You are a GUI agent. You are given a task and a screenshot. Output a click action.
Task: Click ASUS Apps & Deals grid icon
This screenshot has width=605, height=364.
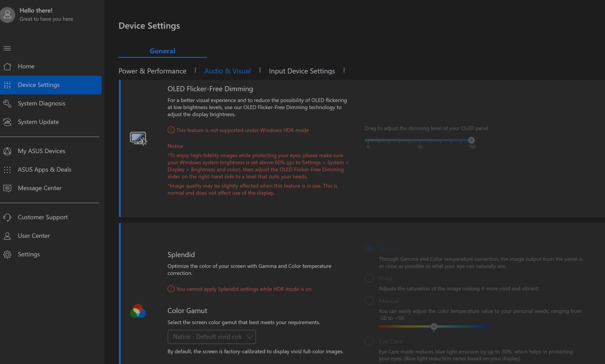(x=7, y=169)
